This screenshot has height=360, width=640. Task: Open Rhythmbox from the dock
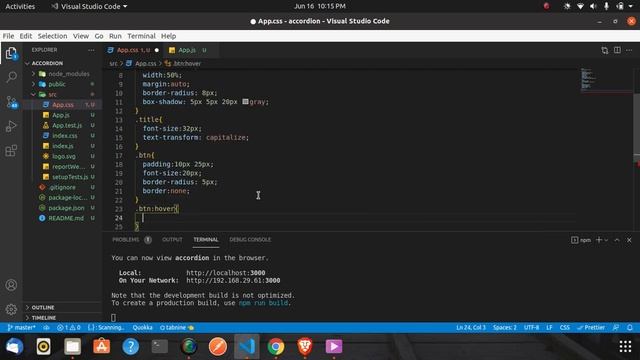pyautogui.click(x=44, y=347)
